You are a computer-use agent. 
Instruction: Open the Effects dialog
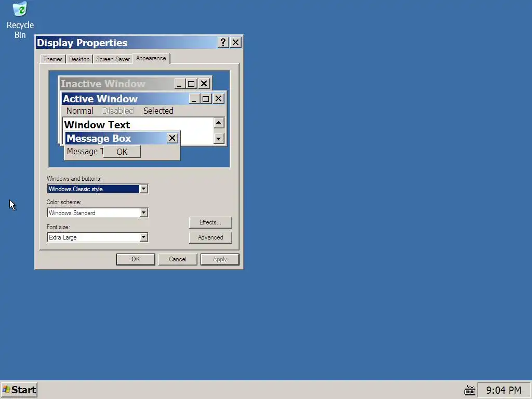(x=210, y=222)
